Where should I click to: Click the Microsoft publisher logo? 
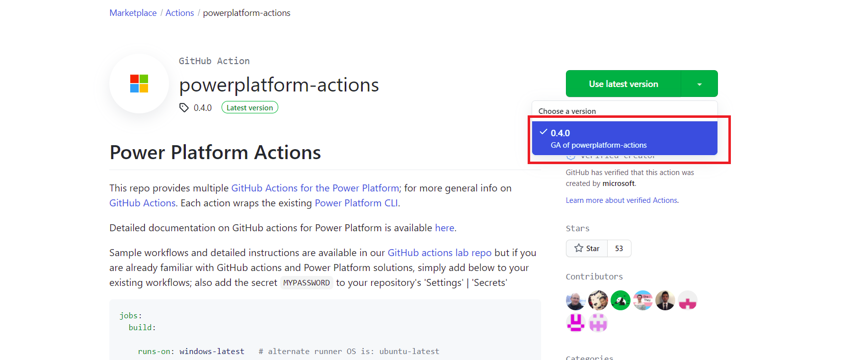(139, 84)
